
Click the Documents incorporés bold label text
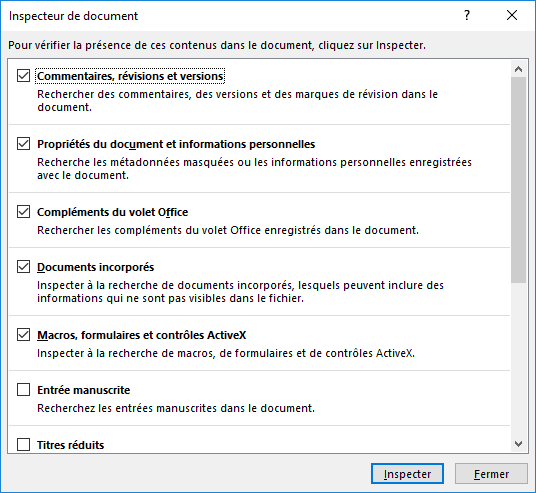pyautogui.click(x=95, y=267)
